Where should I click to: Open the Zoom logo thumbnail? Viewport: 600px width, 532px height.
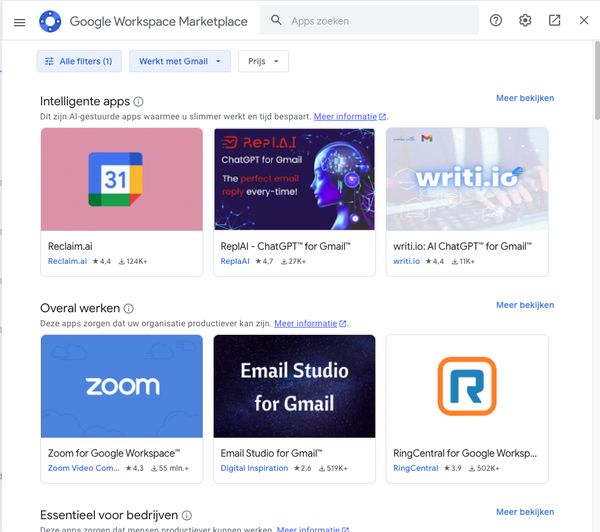click(122, 386)
